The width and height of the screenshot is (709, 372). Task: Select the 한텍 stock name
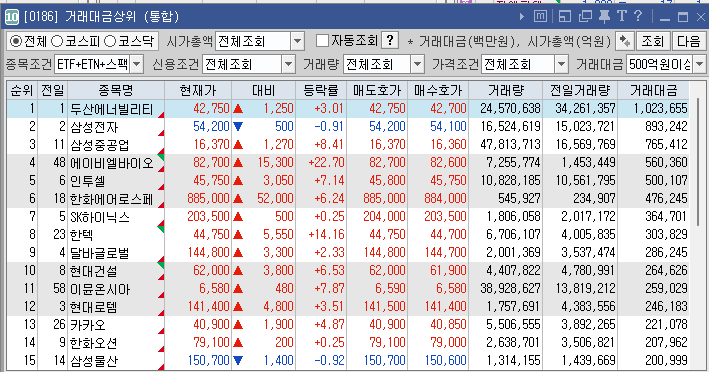click(x=81, y=235)
